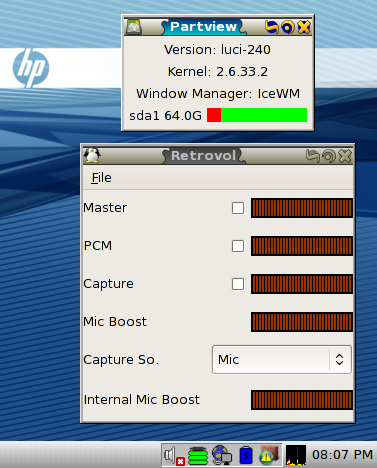Toggle the Master mute checkbox

(x=238, y=208)
